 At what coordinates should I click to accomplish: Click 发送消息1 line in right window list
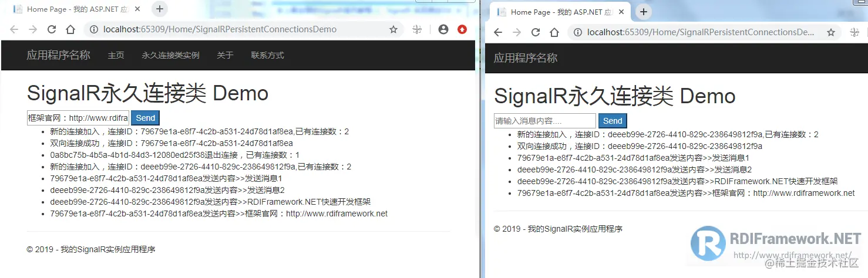tap(633, 158)
